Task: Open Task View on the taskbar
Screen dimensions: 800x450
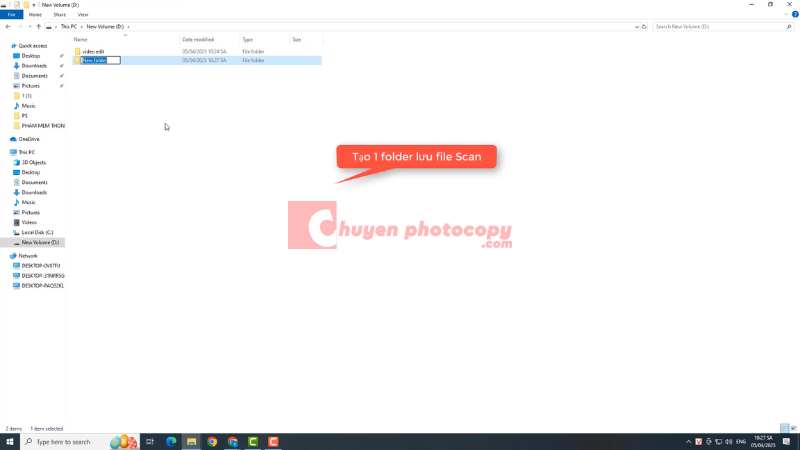Action: pos(150,442)
